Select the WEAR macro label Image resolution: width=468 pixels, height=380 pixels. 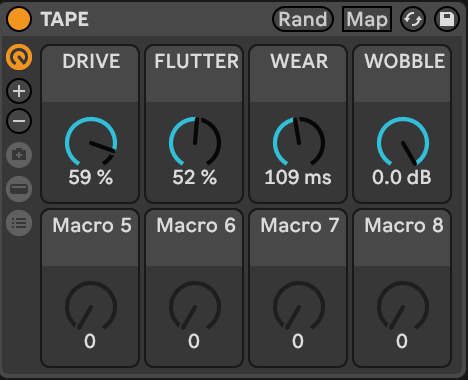(x=299, y=61)
